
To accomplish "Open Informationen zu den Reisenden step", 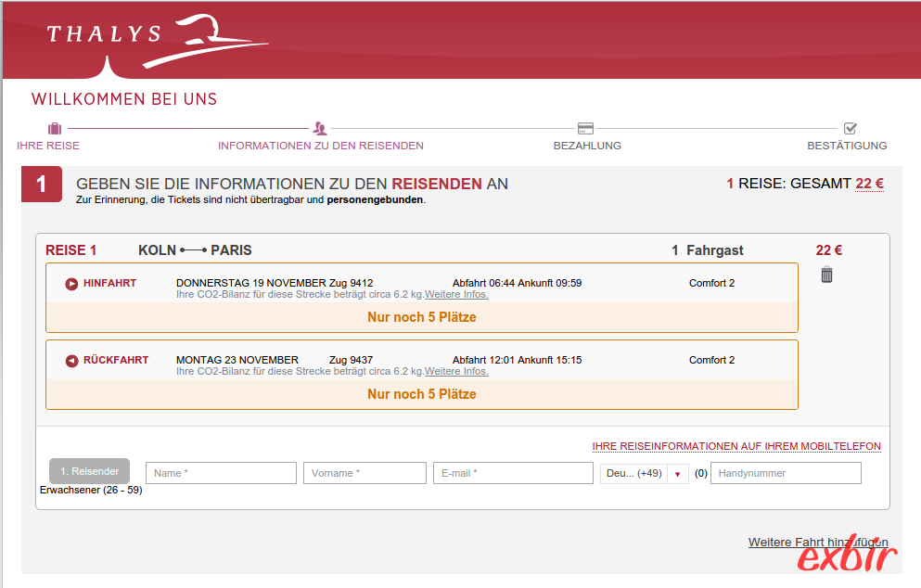I will tap(320, 146).
